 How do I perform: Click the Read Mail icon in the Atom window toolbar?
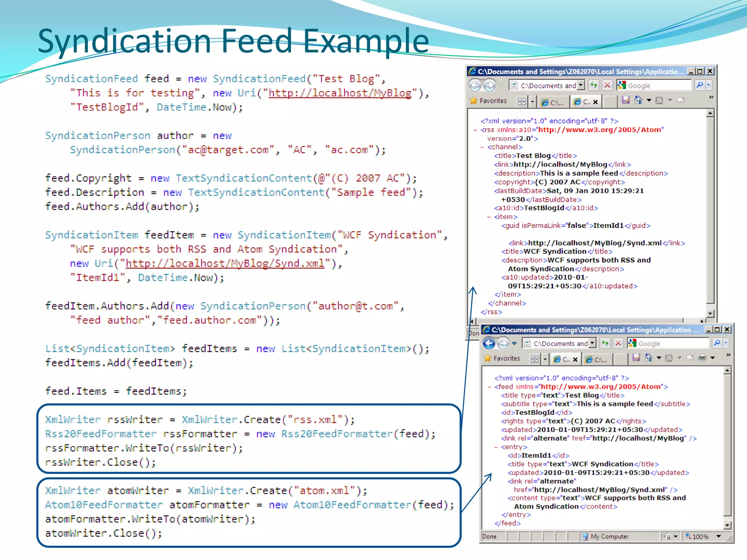pyautogui.click(x=690, y=358)
